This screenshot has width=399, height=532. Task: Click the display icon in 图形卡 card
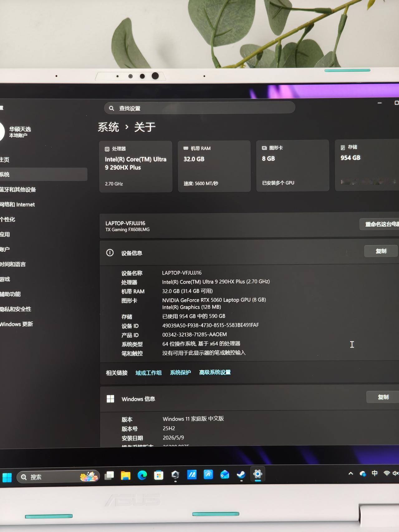264,148
